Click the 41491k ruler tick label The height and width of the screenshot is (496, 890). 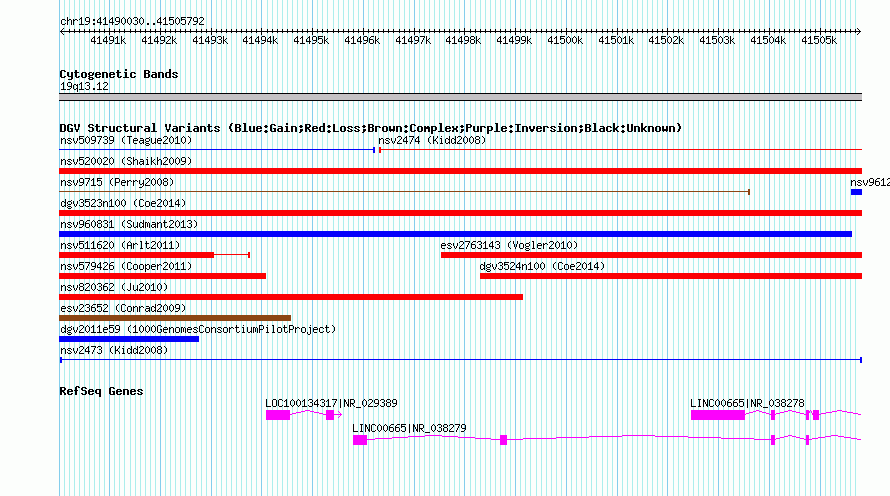108,40
